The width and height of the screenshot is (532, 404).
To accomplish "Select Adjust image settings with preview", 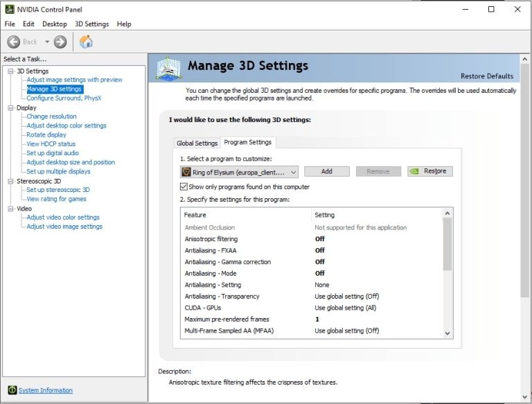I will tap(74, 80).
